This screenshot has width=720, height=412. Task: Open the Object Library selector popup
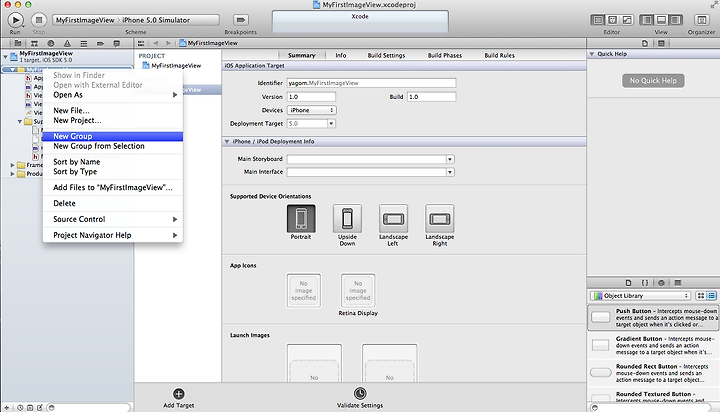[641, 296]
